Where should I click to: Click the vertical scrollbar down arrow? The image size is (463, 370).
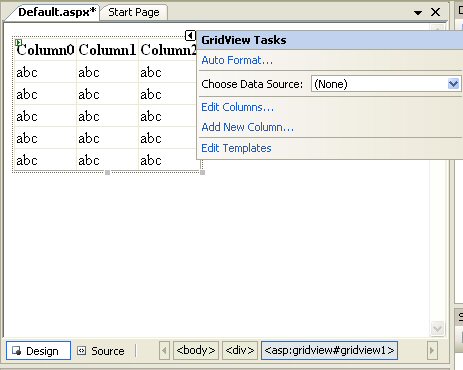pos(437,329)
